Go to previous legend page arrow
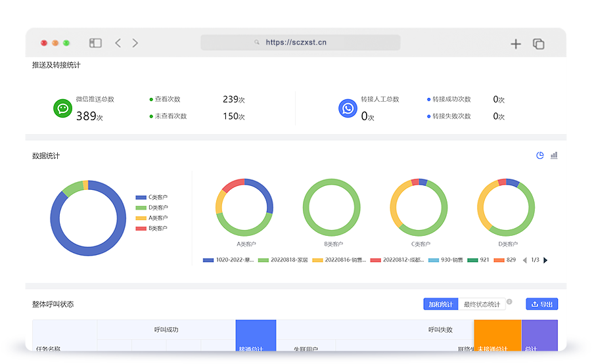The image size is (592, 364). pyautogui.click(x=524, y=260)
